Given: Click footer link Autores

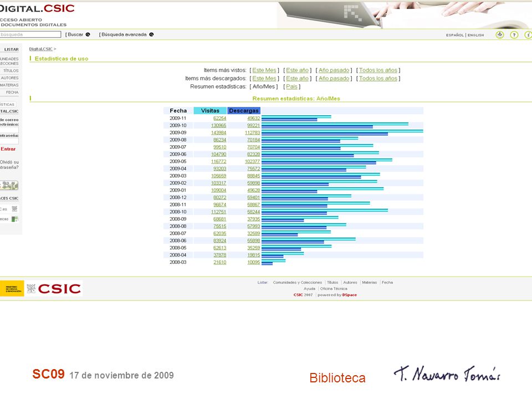Looking at the screenshot, I should [350, 282].
